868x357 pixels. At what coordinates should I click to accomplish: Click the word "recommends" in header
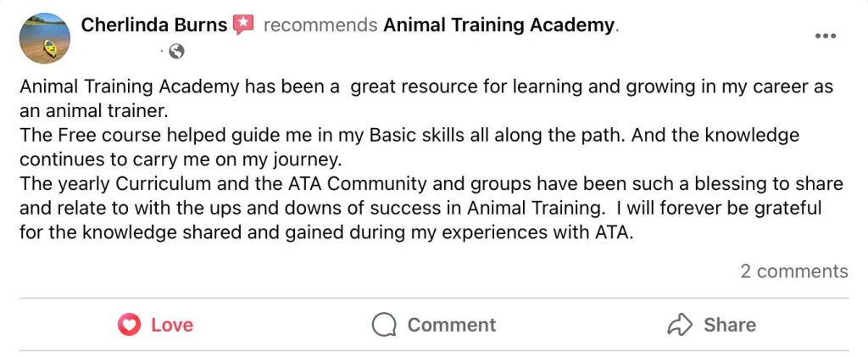tap(320, 25)
